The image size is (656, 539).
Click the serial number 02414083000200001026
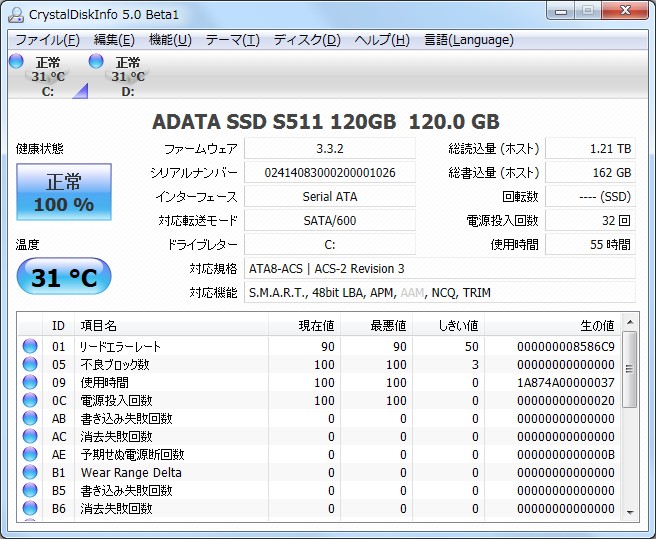[x=330, y=172]
